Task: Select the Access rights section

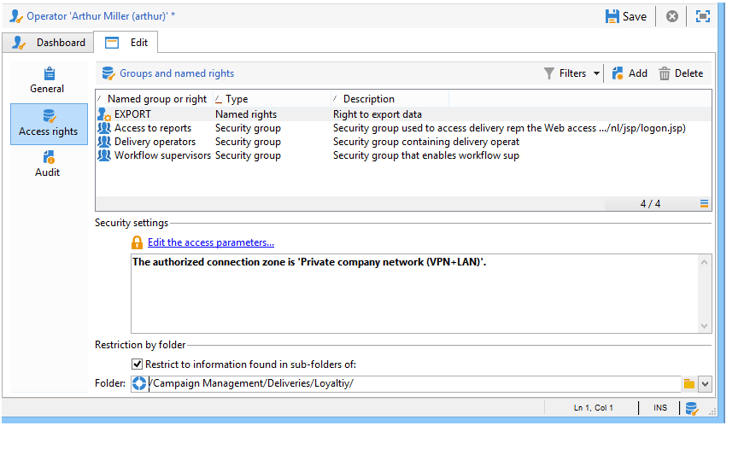Action: point(49,124)
